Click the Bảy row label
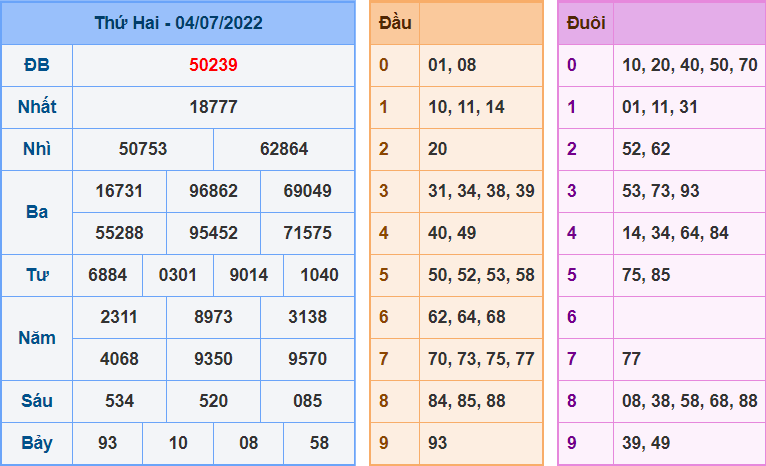 pos(37,443)
